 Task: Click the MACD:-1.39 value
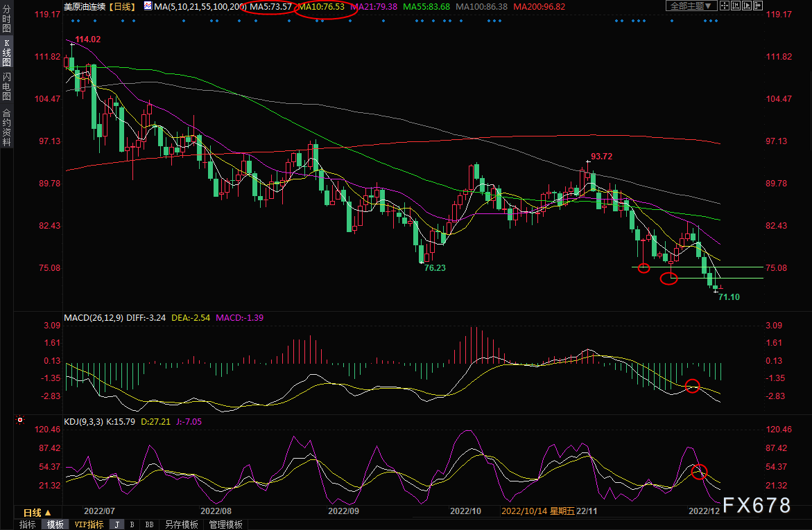point(239,318)
